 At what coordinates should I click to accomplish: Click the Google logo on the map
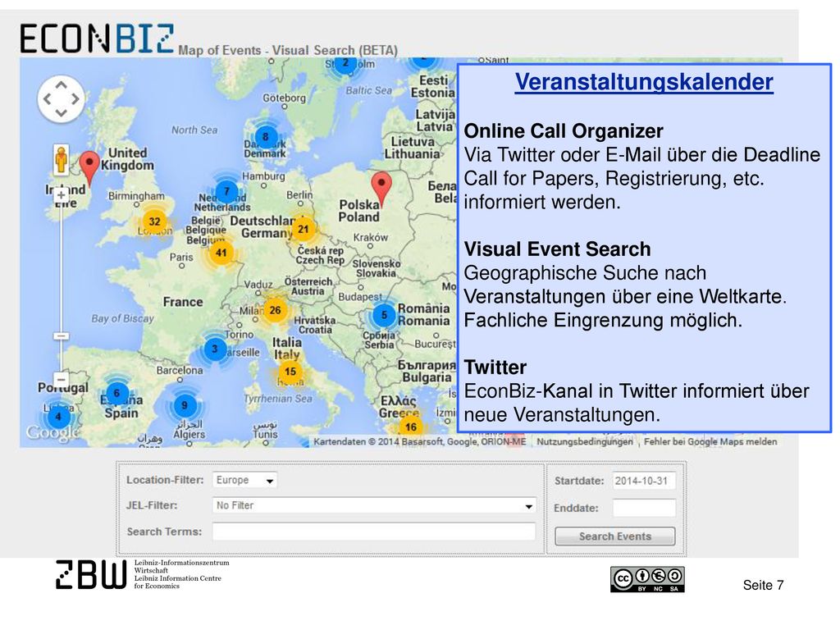[x=53, y=431]
